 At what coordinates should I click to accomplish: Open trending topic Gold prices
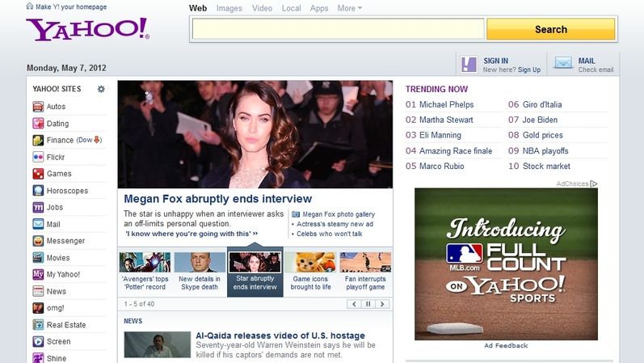(542, 135)
